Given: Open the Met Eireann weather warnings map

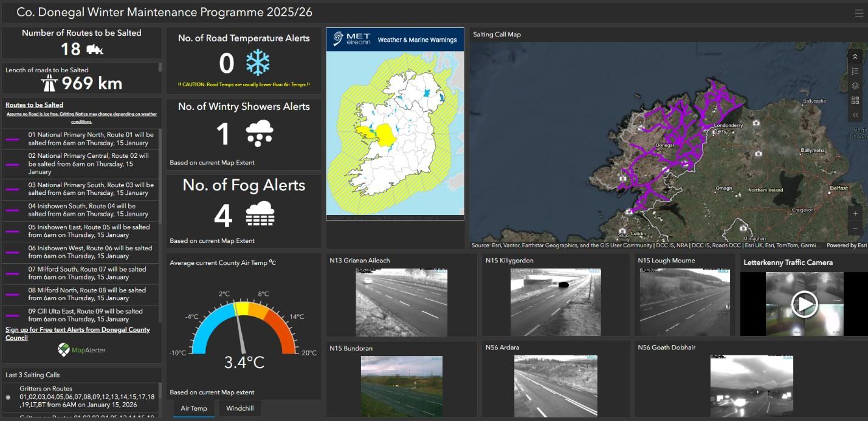Looking at the screenshot, I should pyautogui.click(x=395, y=134).
